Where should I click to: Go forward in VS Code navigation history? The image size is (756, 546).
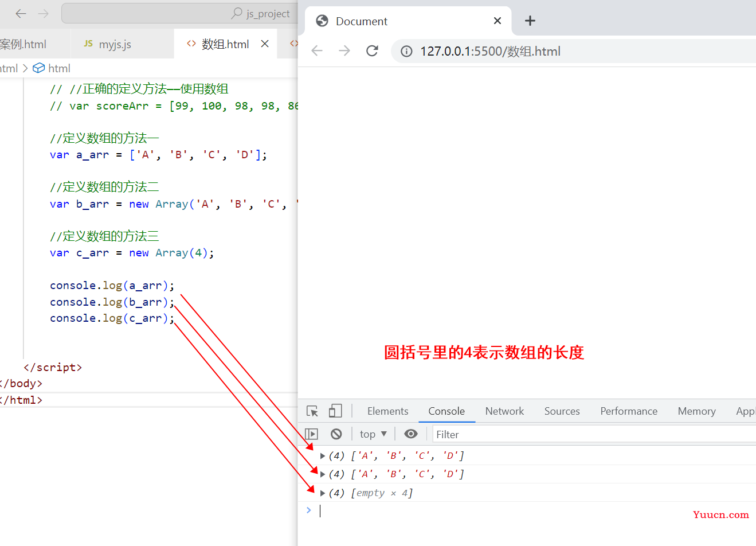point(43,13)
